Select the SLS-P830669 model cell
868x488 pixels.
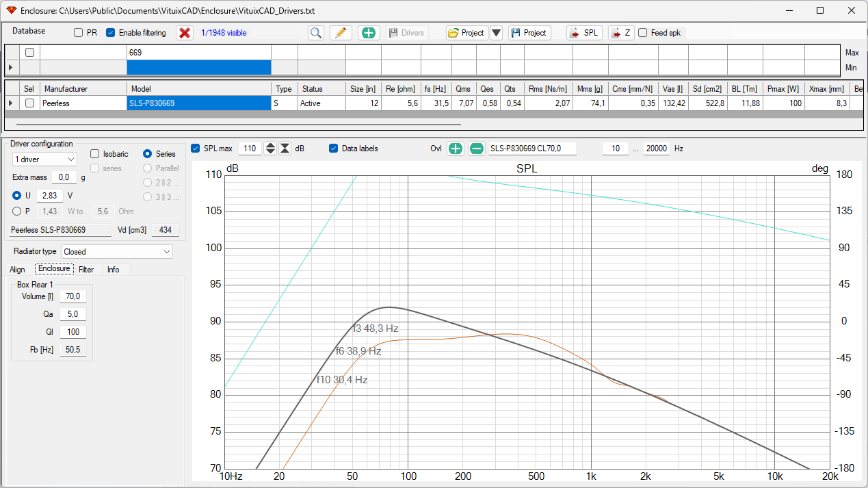point(199,103)
